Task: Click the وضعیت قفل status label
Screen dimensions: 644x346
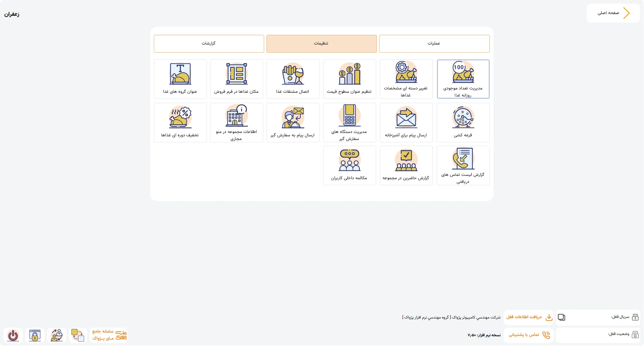Action: 619,334
